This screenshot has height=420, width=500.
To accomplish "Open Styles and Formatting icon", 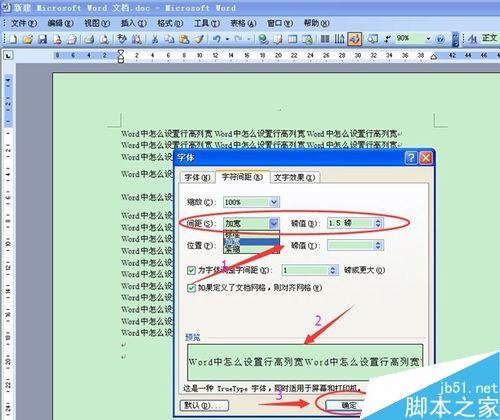I will coord(472,39).
